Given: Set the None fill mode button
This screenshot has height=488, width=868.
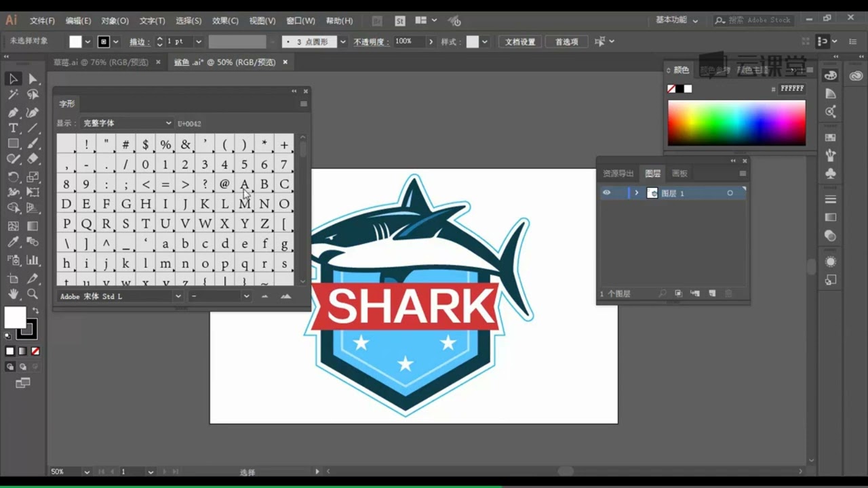Looking at the screenshot, I should tap(35, 351).
